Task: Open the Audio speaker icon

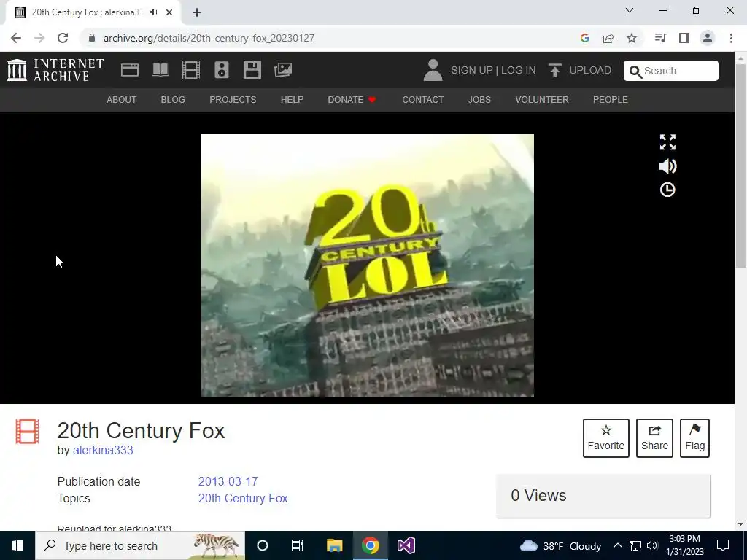Action: (x=222, y=70)
